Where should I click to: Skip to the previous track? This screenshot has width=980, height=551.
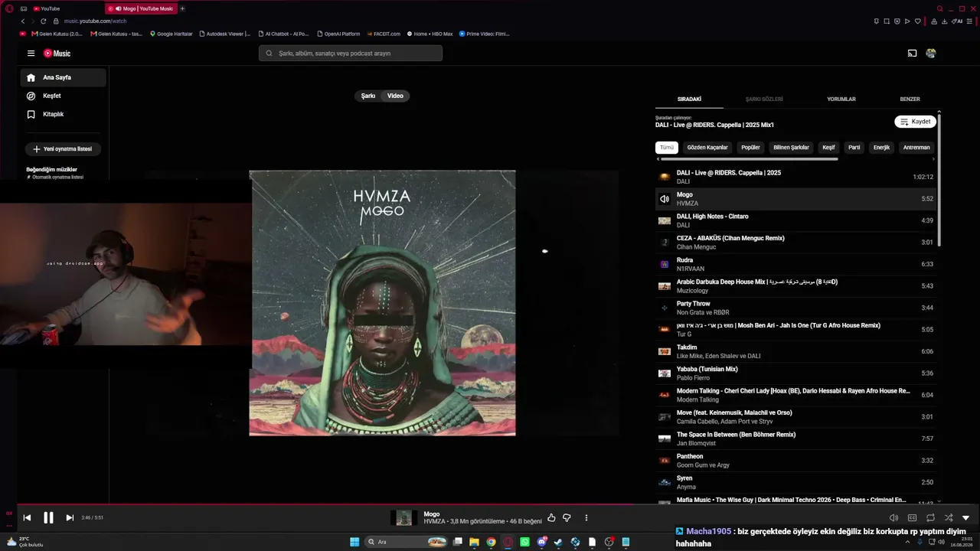(x=27, y=518)
